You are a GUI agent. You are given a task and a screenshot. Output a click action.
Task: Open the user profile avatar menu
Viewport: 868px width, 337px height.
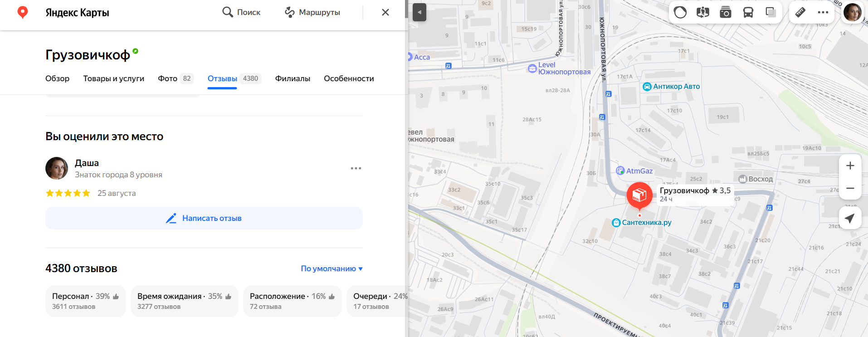tap(852, 12)
